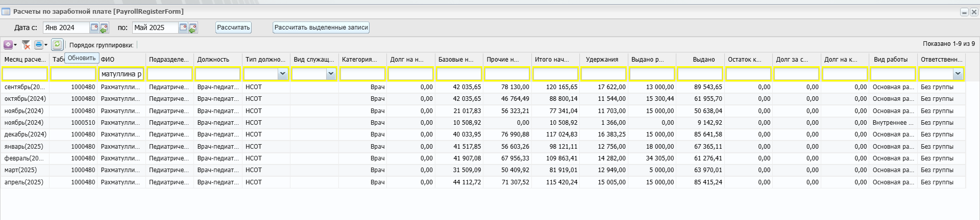Sort by Удержания column header
Image resolution: width=980 pixels, height=220 pixels.
point(602,60)
